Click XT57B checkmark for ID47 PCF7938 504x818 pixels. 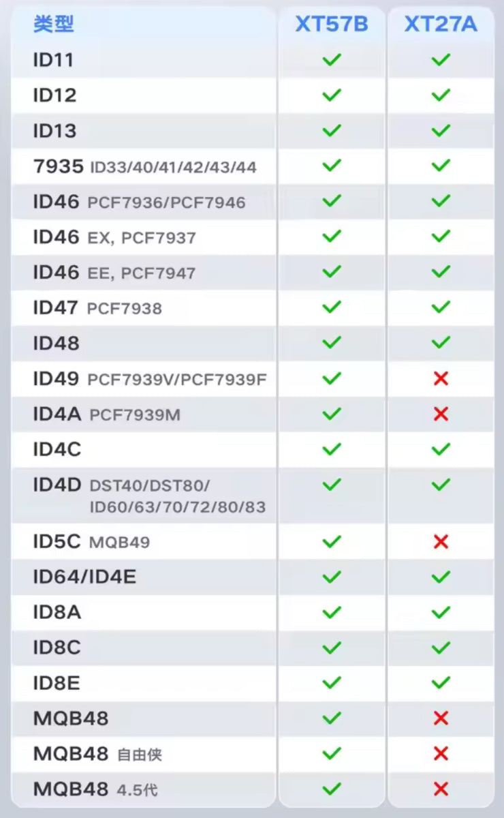coord(332,307)
